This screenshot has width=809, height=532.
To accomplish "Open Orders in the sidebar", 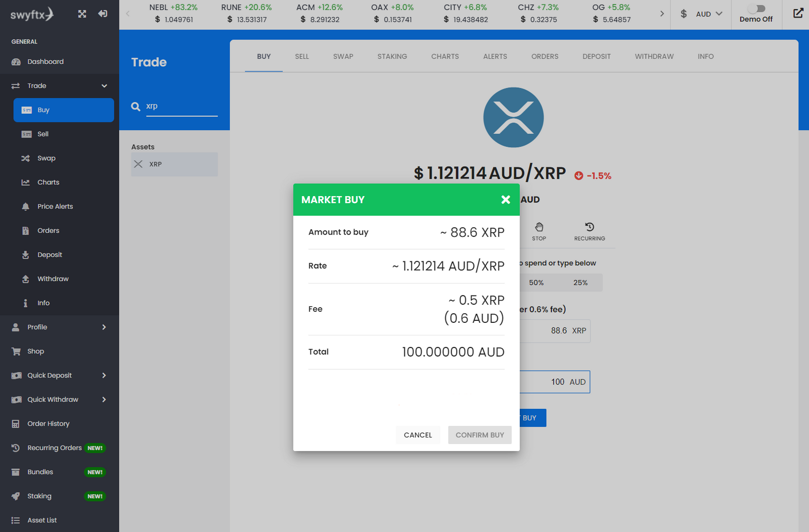I will [x=64, y=231].
